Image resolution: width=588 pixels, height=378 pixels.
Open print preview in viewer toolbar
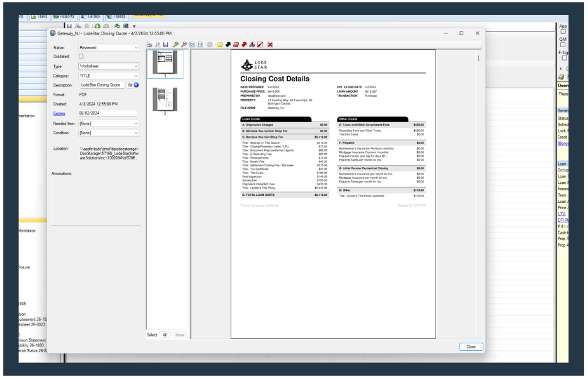pos(158,45)
